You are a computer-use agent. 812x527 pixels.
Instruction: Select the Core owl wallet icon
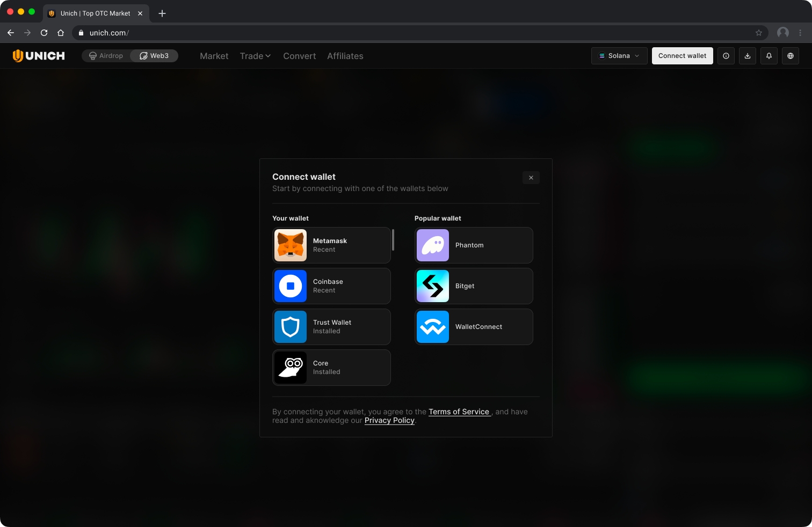pyautogui.click(x=291, y=368)
